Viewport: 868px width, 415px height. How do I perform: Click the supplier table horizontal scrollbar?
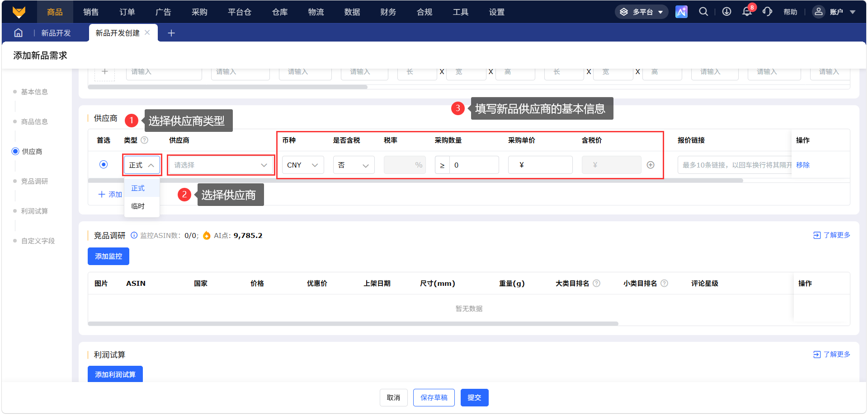(x=415, y=181)
